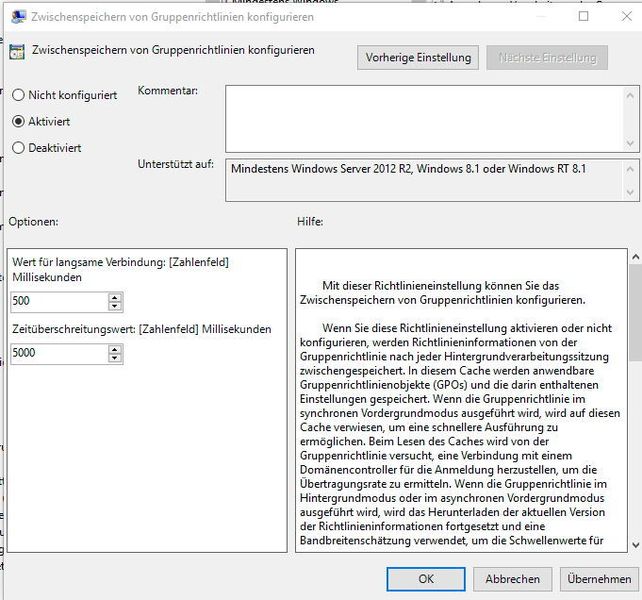
Task: Click the help paragraph beginning Mit dieser Richtlinieneinstellung
Action: 442,293
